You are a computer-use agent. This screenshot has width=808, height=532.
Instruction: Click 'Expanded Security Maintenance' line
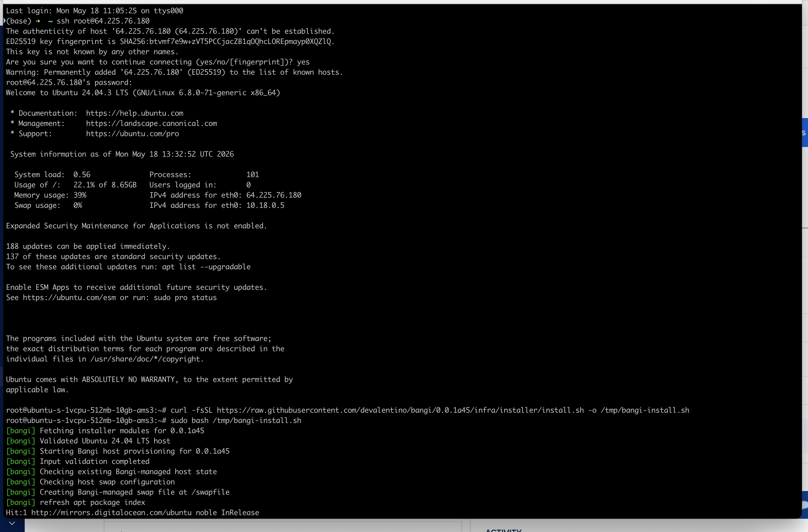pos(136,226)
